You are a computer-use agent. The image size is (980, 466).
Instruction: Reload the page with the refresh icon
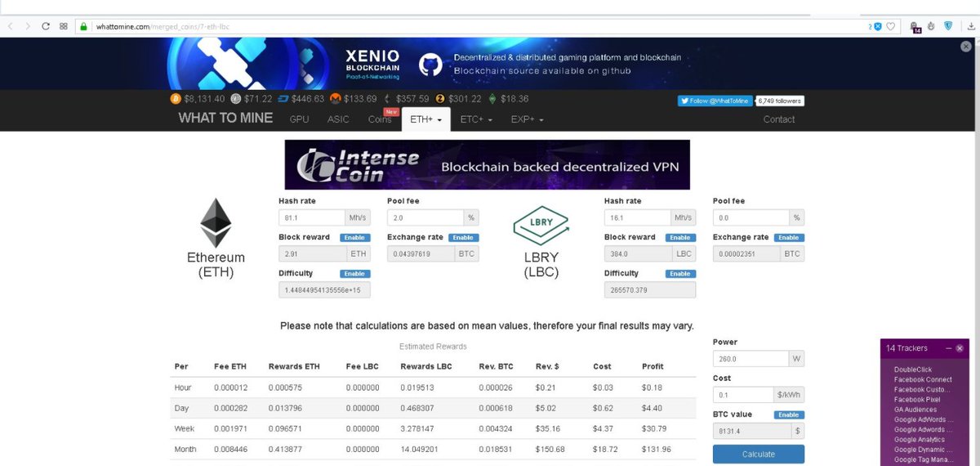point(46,26)
